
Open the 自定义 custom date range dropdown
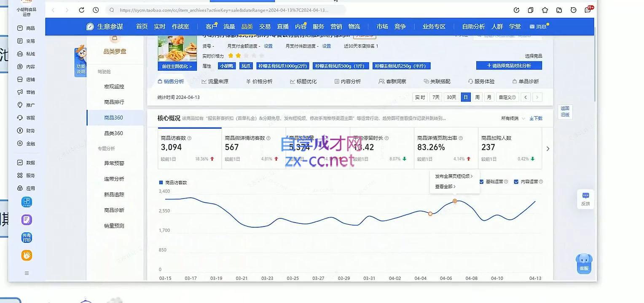(x=507, y=97)
